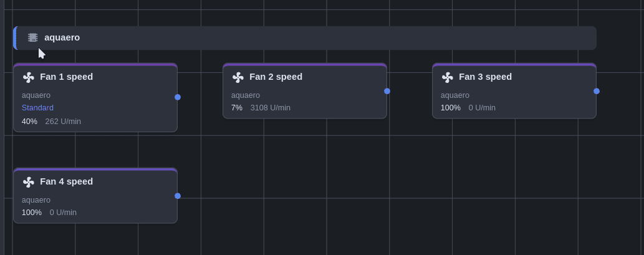Click the Fan 2 speed title
644x255 pixels.
click(x=276, y=77)
